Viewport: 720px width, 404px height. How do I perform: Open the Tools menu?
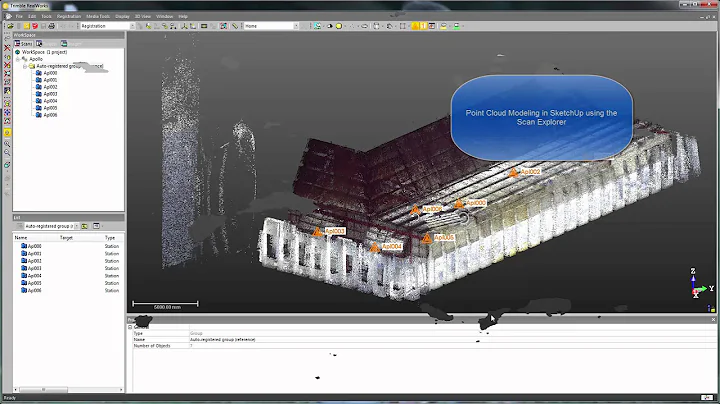(46, 16)
